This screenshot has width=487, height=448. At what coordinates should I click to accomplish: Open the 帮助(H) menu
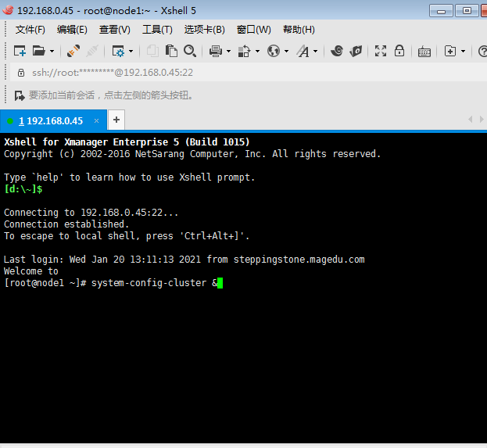pyautogui.click(x=299, y=30)
